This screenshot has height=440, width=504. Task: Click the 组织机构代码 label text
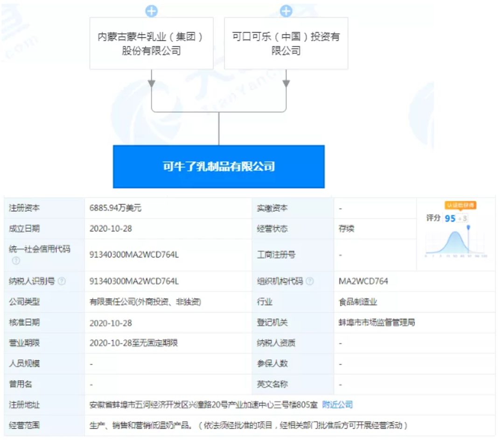(280, 281)
